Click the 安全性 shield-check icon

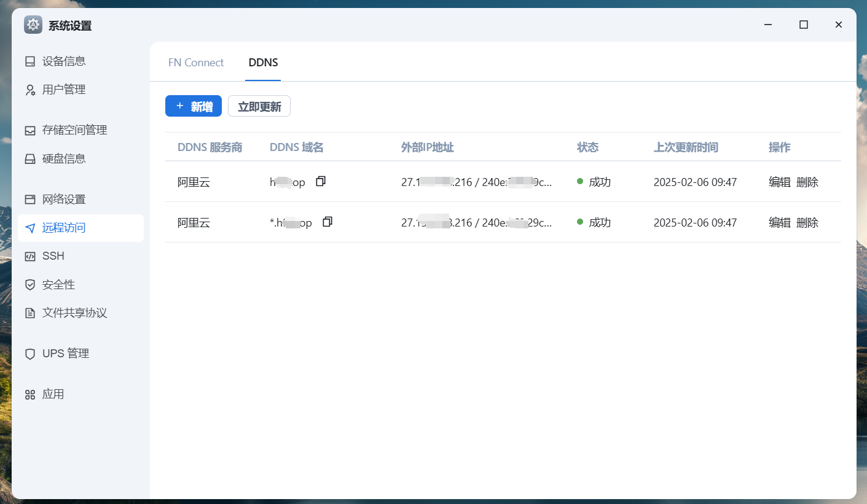pos(30,285)
